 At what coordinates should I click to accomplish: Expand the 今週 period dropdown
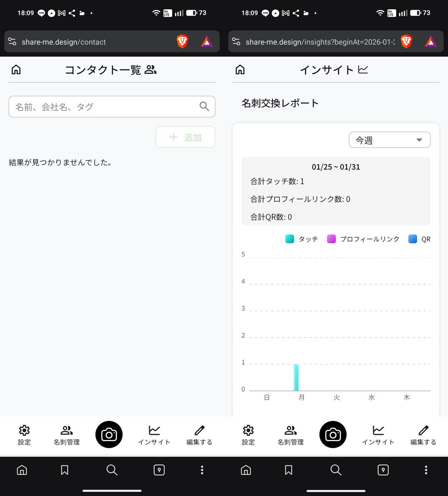coord(389,140)
